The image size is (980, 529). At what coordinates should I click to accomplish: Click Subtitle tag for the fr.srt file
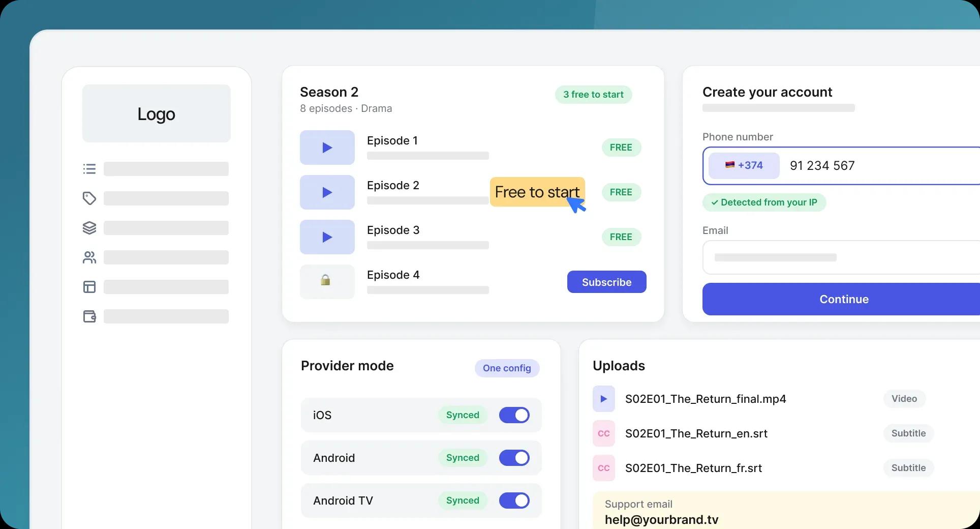(x=908, y=468)
